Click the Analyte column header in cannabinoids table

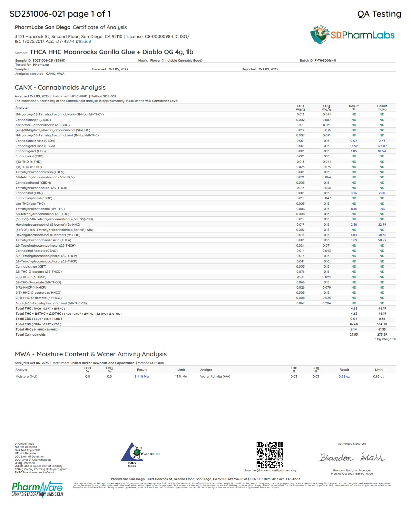pos(22,108)
